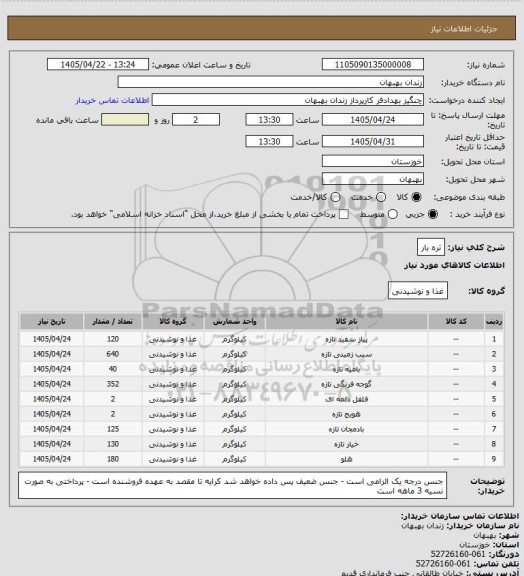Click the تعداد / مقدار column header
The image size is (524, 576).
click(112, 321)
